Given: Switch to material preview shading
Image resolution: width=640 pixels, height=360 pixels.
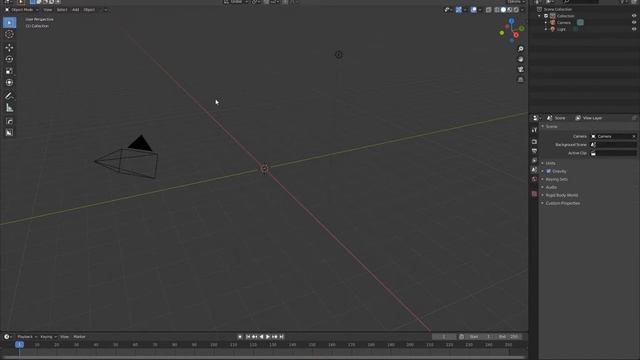Looking at the screenshot, I should (x=510, y=10).
